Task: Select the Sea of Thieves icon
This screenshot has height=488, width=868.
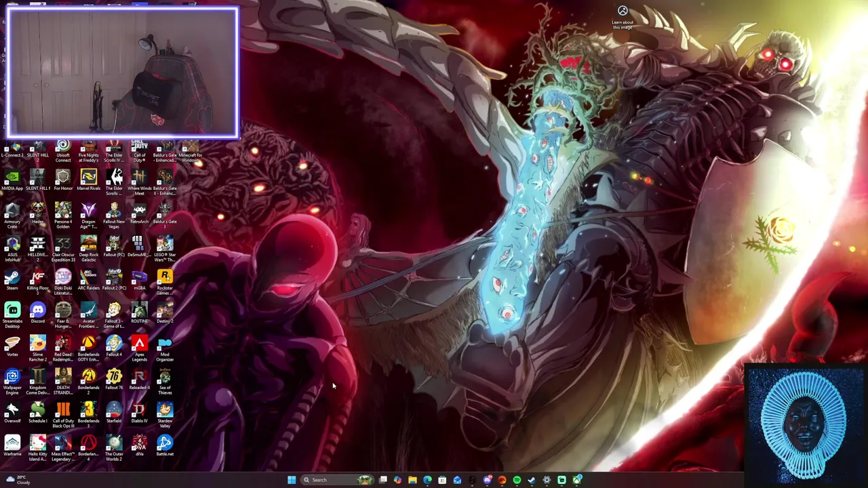Action: coord(165,382)
